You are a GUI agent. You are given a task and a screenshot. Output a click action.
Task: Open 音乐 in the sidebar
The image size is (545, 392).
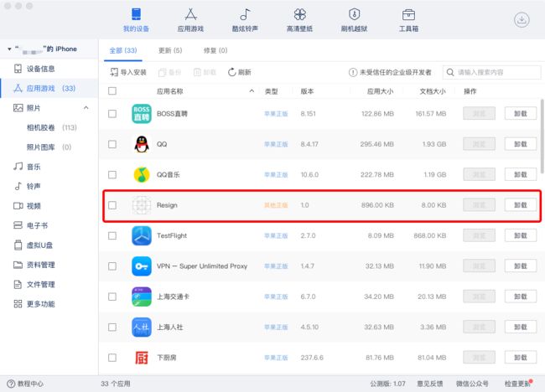coord(49,167)
